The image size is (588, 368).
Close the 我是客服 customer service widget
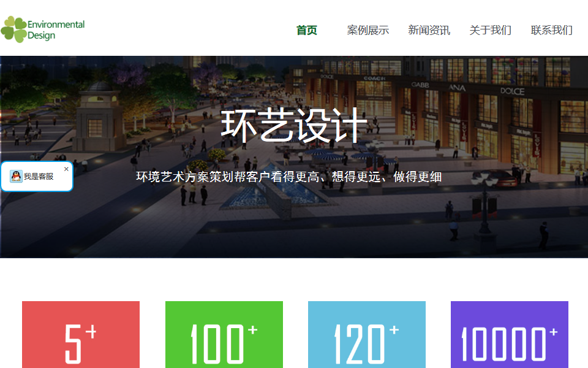tap(66, 169)
